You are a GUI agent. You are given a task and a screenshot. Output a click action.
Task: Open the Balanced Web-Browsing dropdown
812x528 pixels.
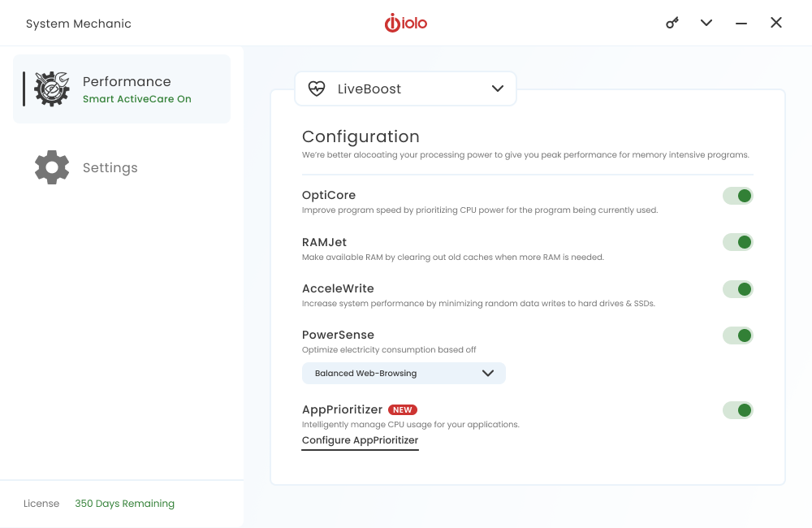coord(404,374)
